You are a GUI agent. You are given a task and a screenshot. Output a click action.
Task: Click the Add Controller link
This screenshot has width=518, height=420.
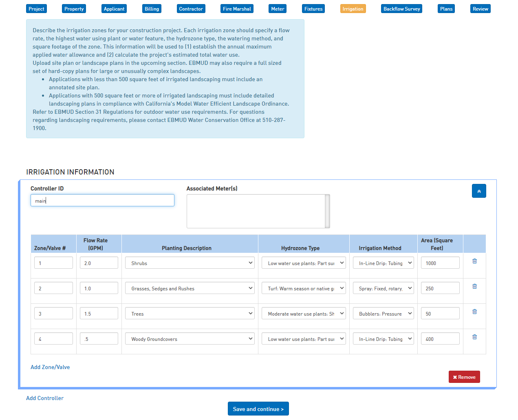(45, 398)
